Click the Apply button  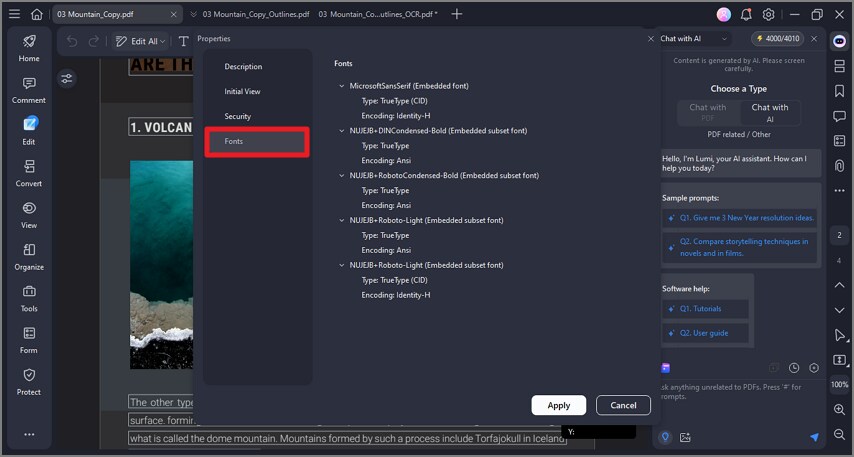(x=559, y=405)
